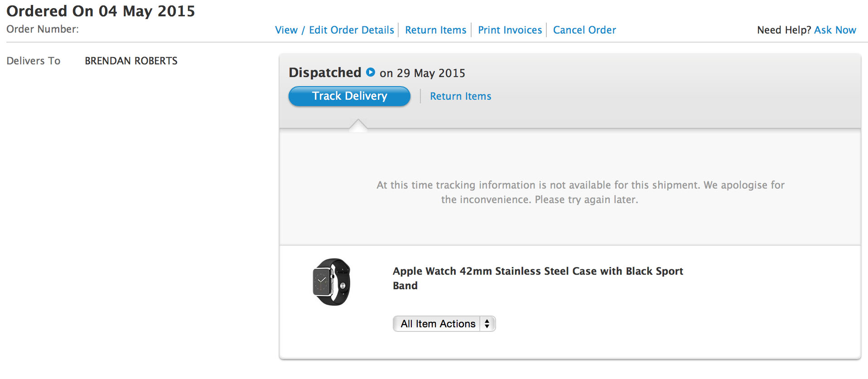Click Return Items next to Track Delivery

pyautogui.click(x=460, y=96)
